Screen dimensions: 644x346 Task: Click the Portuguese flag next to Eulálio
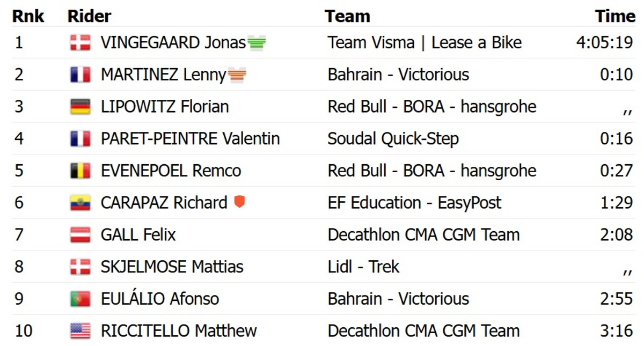coord(80,299)
